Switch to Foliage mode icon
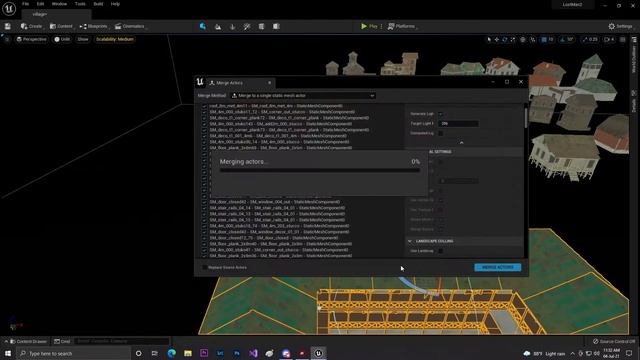 (233, 27)
